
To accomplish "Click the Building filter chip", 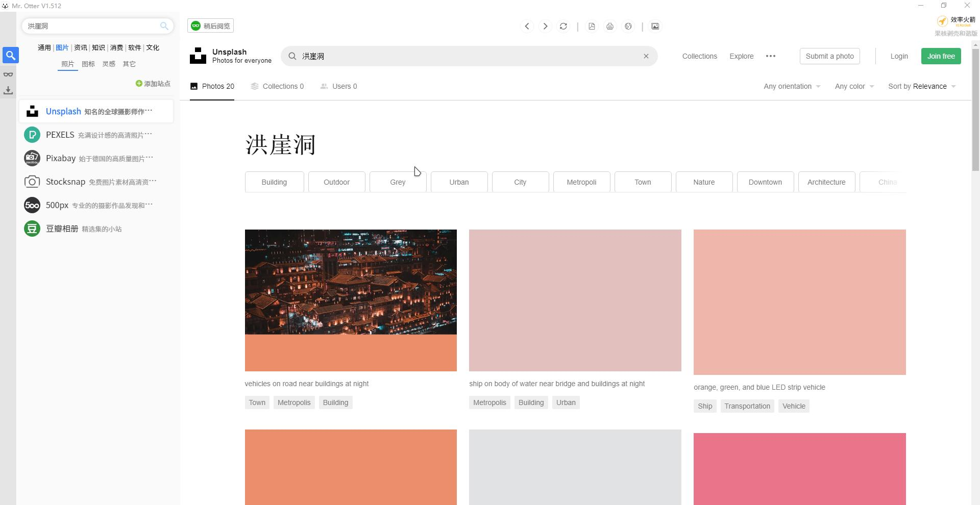I will 274,182.
